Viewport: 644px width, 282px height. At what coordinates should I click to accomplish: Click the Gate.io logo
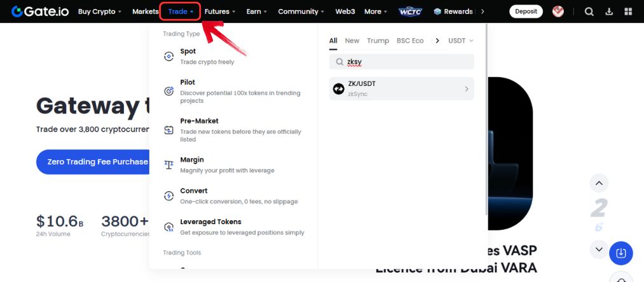coord(40,11)
